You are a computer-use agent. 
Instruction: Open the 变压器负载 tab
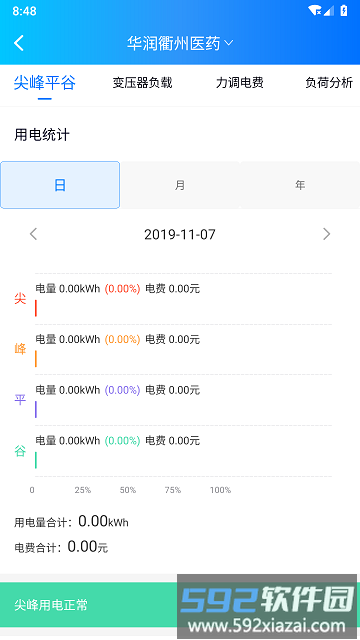pyautogui.click(x=142, y=83)
